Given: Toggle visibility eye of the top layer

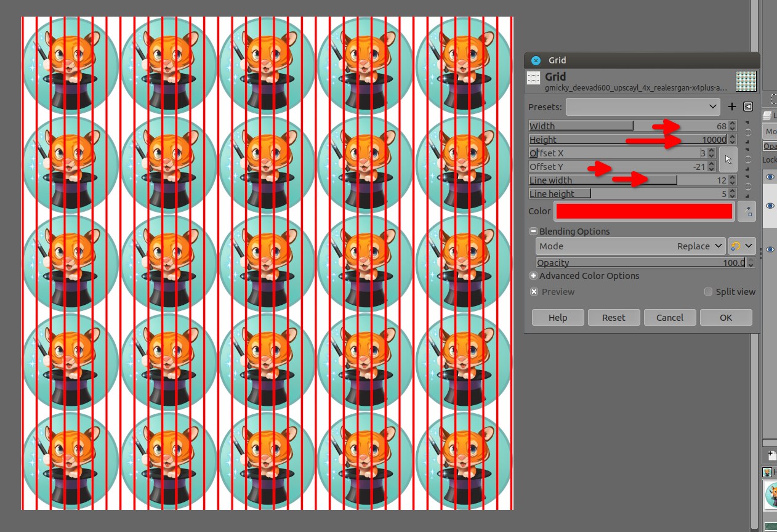Looking at the screenshot, I should coord(770,177).
